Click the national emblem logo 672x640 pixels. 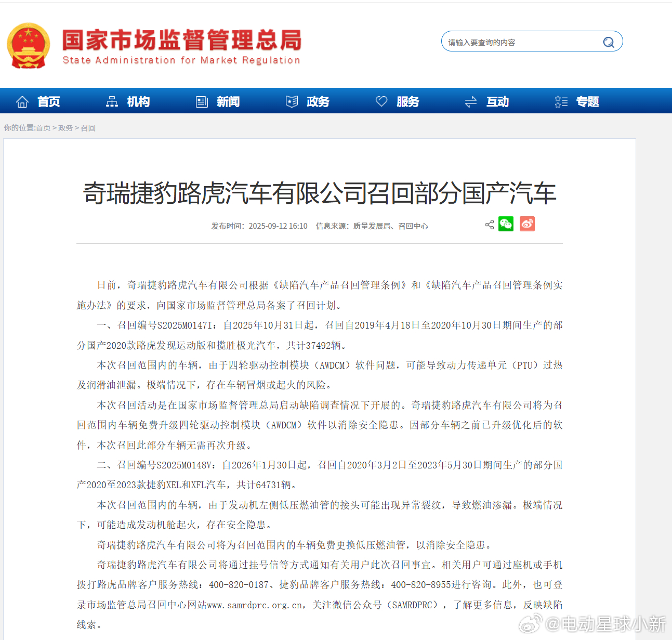[x=29, y=46]
